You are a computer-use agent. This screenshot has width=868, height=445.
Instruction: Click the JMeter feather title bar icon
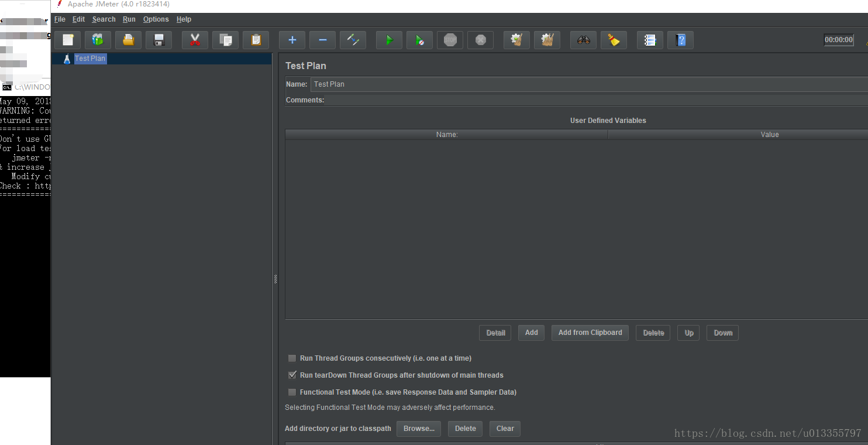click(59, 4)
